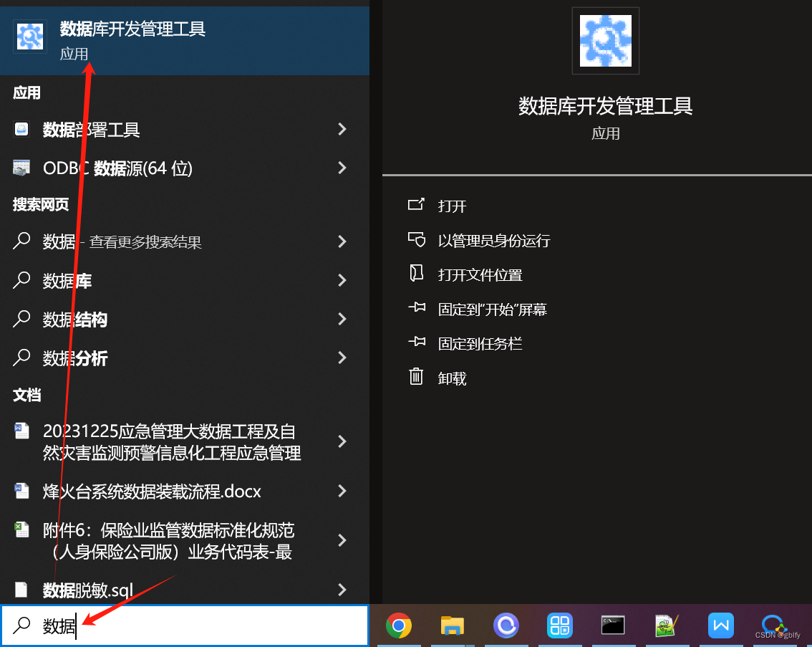Click the blue circular browser icon on taskbar
The image size is (812, 647).
pos(506,625)
